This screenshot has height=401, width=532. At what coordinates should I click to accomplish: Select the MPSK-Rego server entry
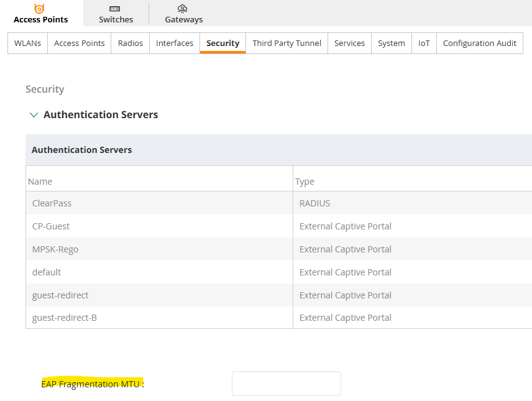click(x=55, y=249)
